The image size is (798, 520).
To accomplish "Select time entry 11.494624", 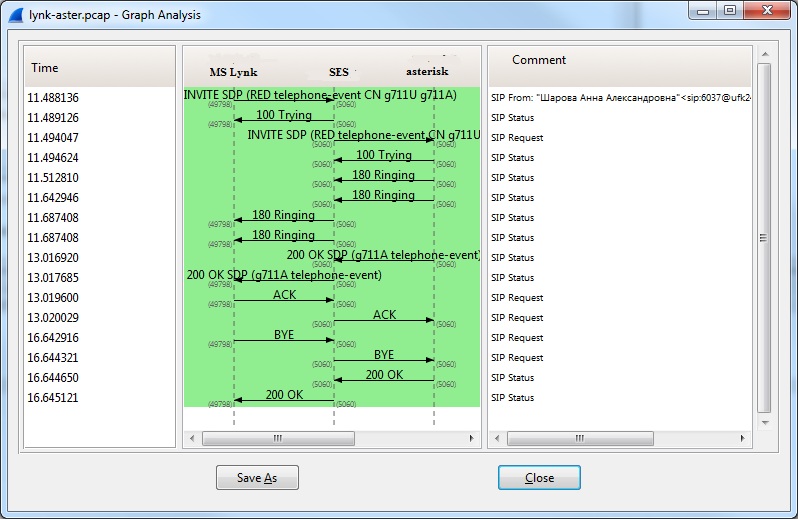I will click(x=53, y=158).
